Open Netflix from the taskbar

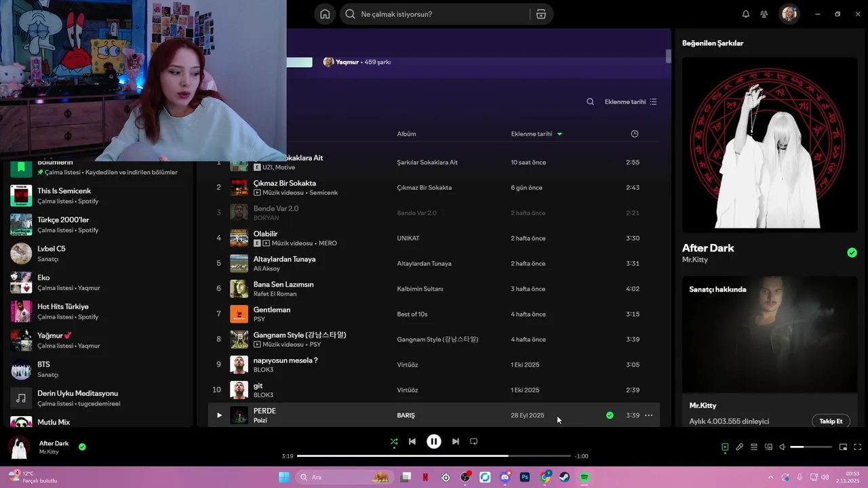tap(425, 477)
